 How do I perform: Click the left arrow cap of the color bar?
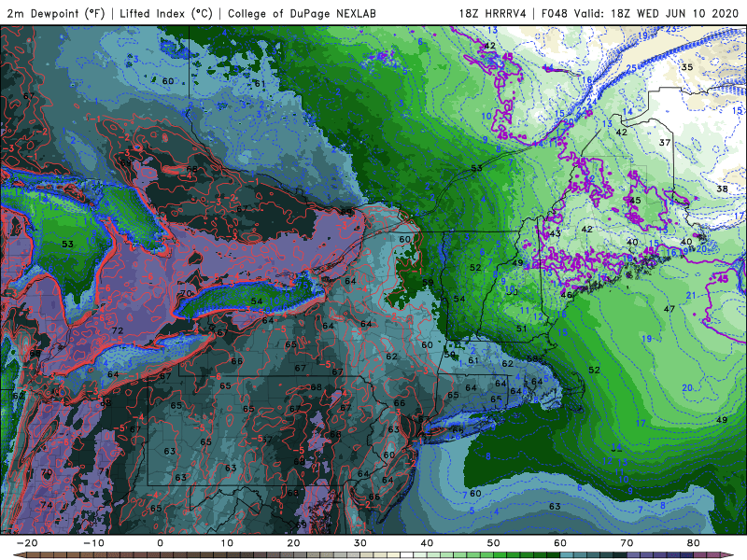coord(19,555)
